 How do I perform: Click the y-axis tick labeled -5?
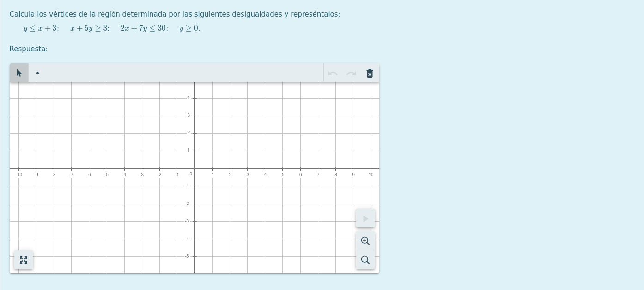coord(194,256)
